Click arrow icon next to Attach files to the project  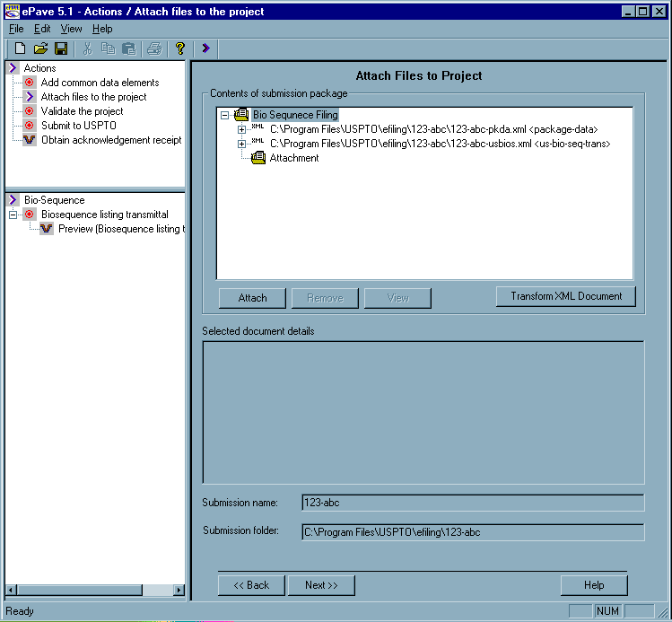[x=29, y=96]
